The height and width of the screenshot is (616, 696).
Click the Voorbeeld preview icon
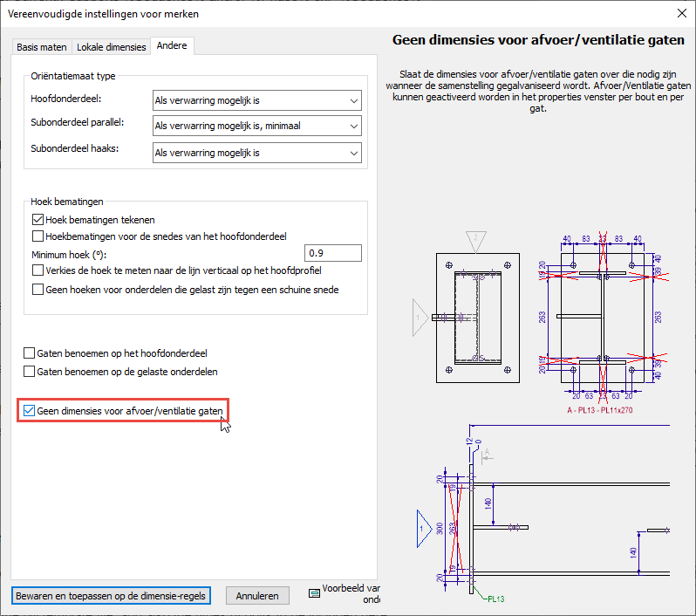pyautogui.click(x=314, y=593)
